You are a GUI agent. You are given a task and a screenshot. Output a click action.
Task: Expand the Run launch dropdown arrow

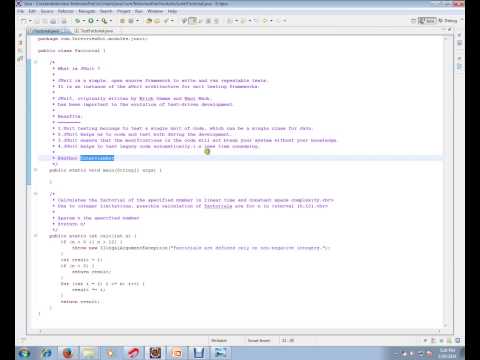pyautogui.click(x=97, y=21)
